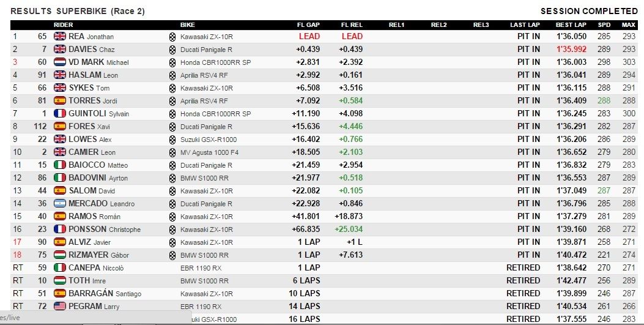Screen dimensions: 644x325
Task: Click the SESSION COMPLETED status text
Action: 589,11
